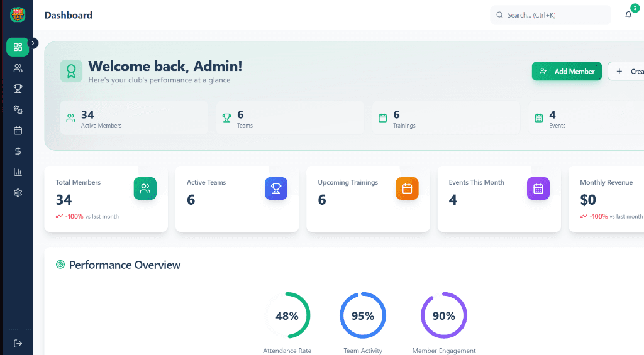Open the trophy teams icon in sidebar
Screen dimensions: 644x355
(x=18, y=89)
